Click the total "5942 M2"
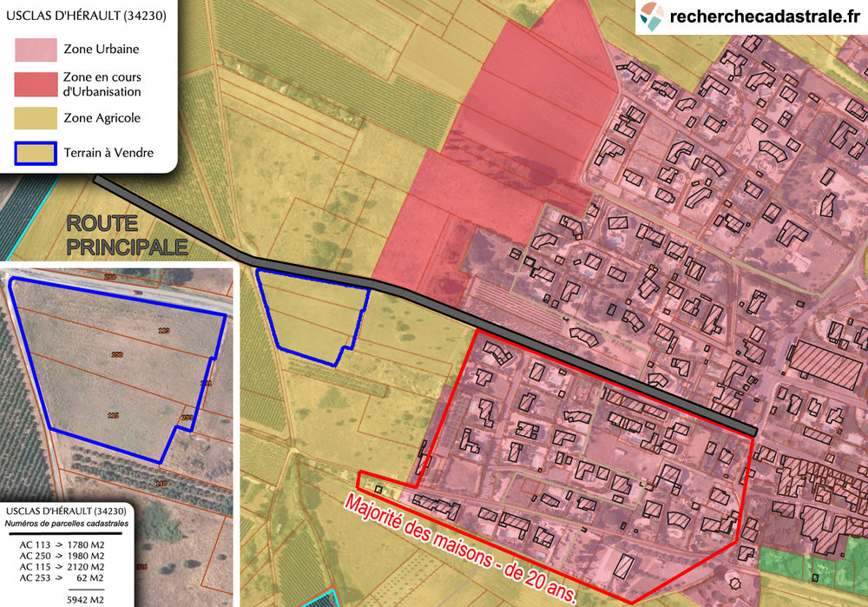The image size is (868, 607). (x=85, y=600)
